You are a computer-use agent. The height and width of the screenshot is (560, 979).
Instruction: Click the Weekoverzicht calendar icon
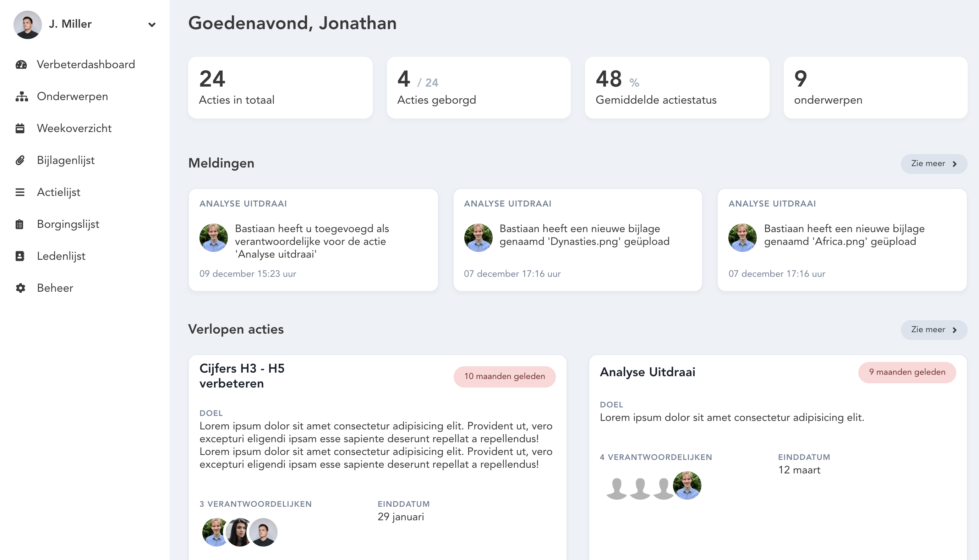[20, 128]
